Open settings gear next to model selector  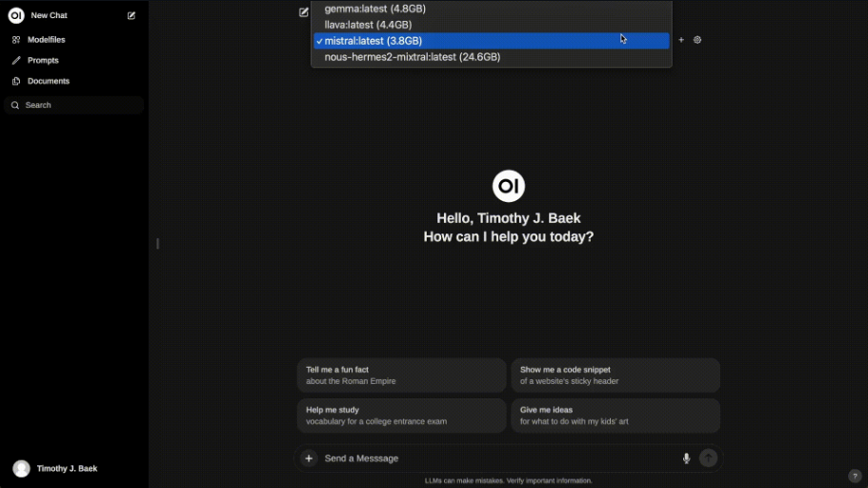697,40
